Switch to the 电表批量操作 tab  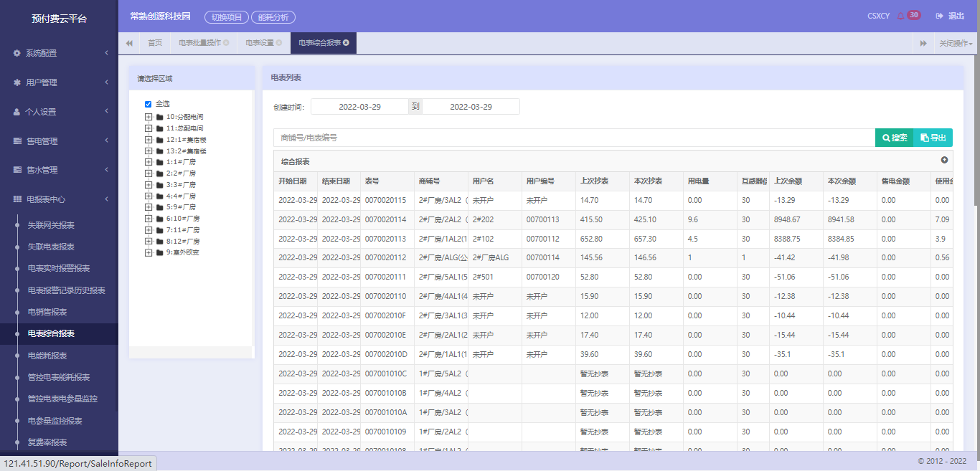199,43
